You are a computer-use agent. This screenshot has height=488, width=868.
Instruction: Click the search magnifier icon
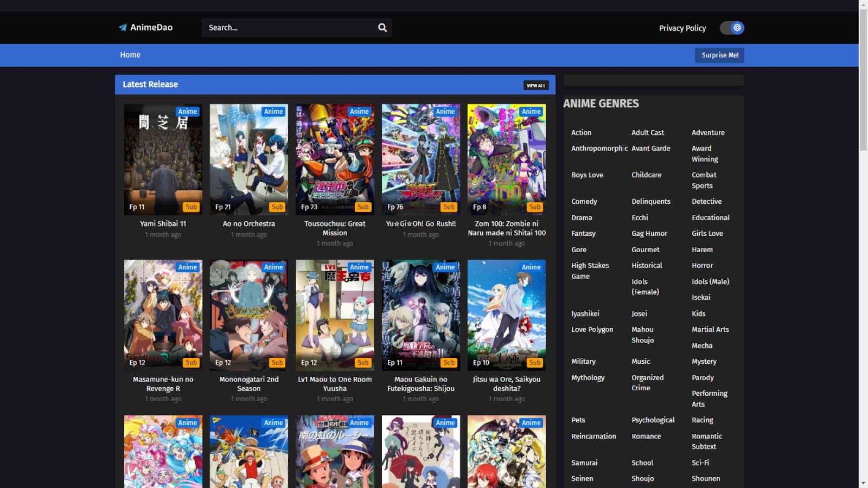382,28
